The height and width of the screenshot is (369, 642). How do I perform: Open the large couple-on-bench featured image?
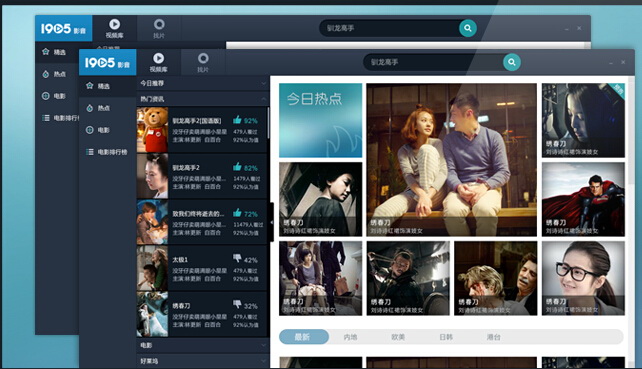click(x=452, y=160)
